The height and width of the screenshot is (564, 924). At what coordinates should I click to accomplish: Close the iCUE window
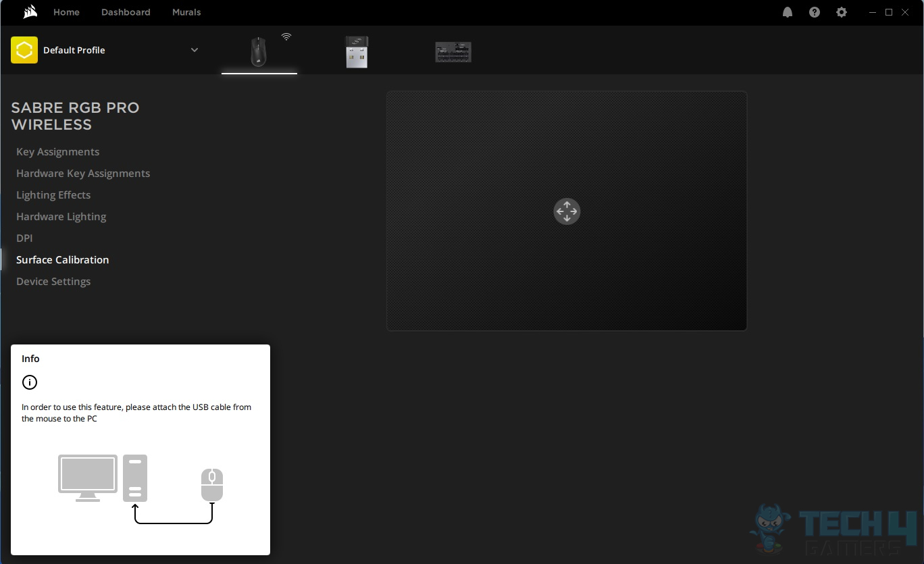906,12
